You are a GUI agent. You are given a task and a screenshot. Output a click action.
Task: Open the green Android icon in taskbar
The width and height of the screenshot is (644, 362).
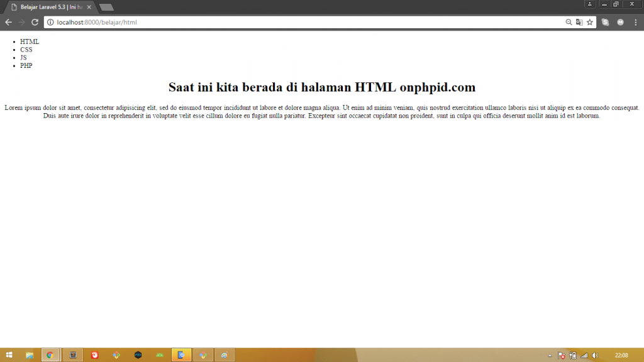tap(160, 355)
